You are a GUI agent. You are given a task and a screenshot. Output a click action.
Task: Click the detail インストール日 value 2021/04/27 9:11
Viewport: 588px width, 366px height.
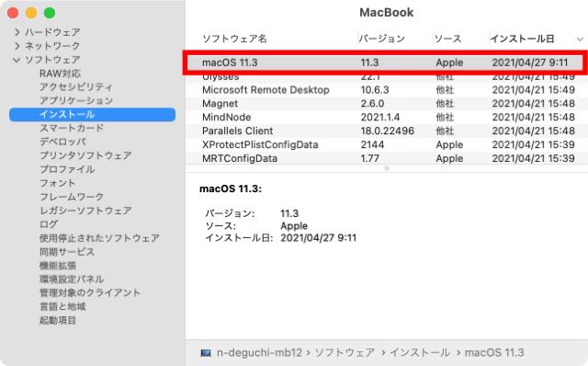319,238
